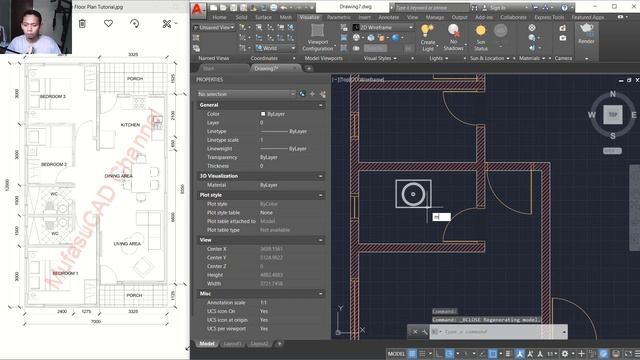Click the Open file icon in quick access toolbar
Screen dimensions: 640x360
coord(223,7)
